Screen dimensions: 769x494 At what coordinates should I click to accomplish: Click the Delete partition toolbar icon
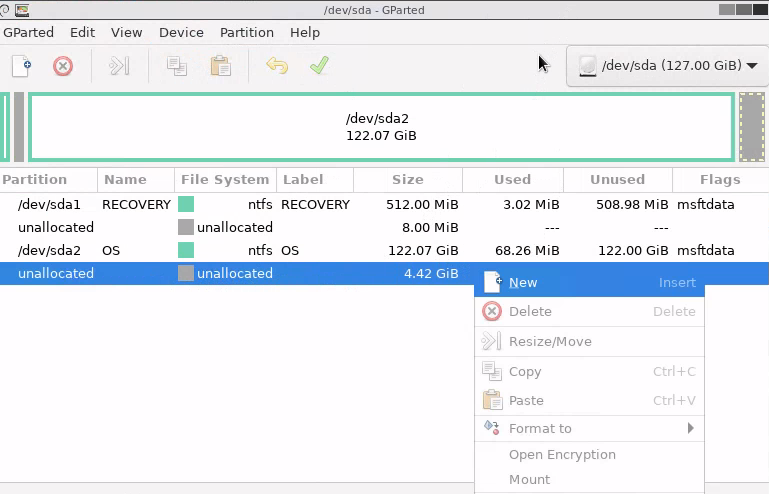(x=63, y=66)
